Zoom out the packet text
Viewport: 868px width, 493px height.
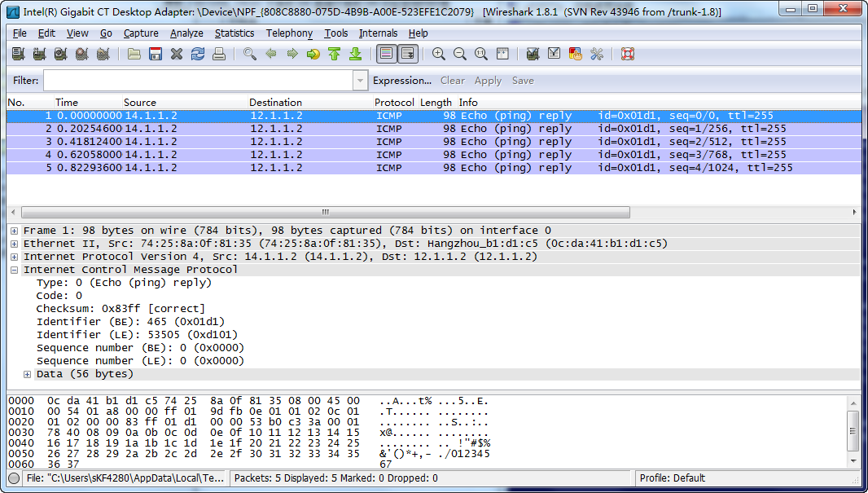pyautogui.click(x=459, y=54)
